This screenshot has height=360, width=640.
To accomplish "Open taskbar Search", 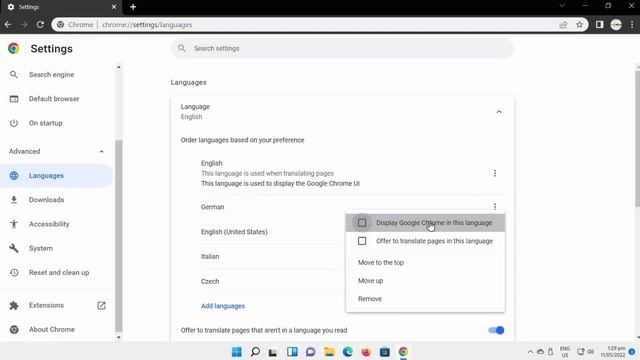I will 255,352.
